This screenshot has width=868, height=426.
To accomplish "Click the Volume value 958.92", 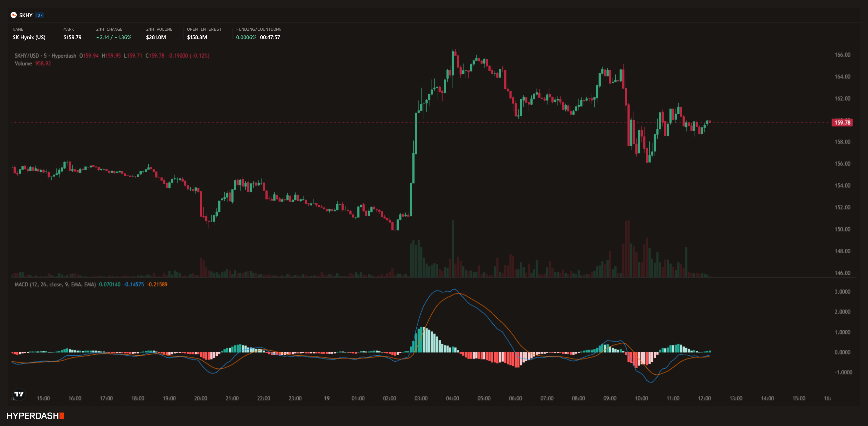I will pos(43,63).
